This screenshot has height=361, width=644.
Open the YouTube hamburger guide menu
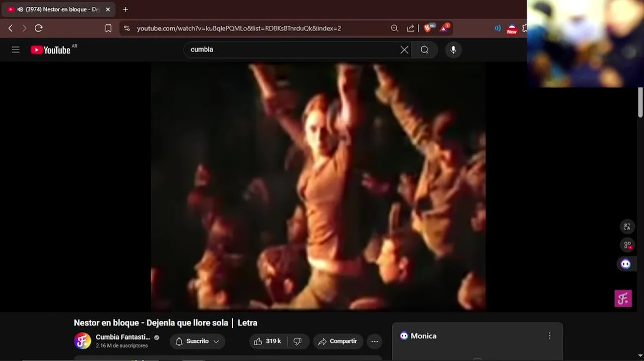[16, 50]
